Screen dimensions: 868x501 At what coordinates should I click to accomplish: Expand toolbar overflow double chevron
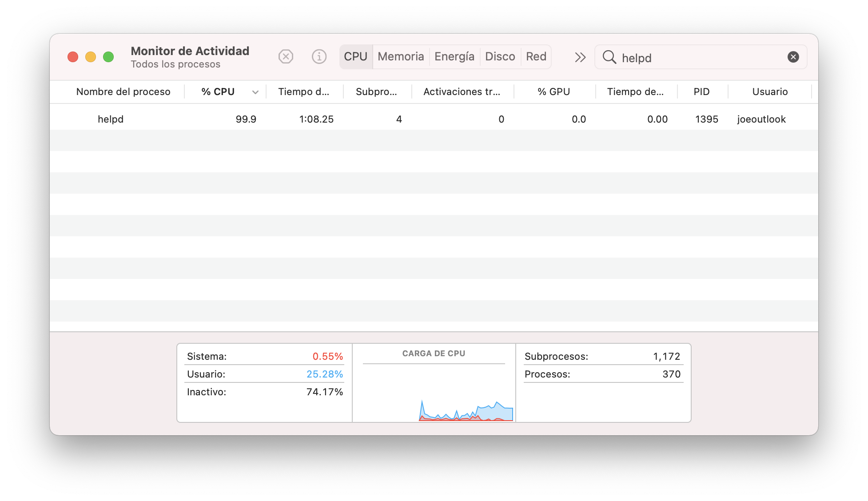click(580, 57)
